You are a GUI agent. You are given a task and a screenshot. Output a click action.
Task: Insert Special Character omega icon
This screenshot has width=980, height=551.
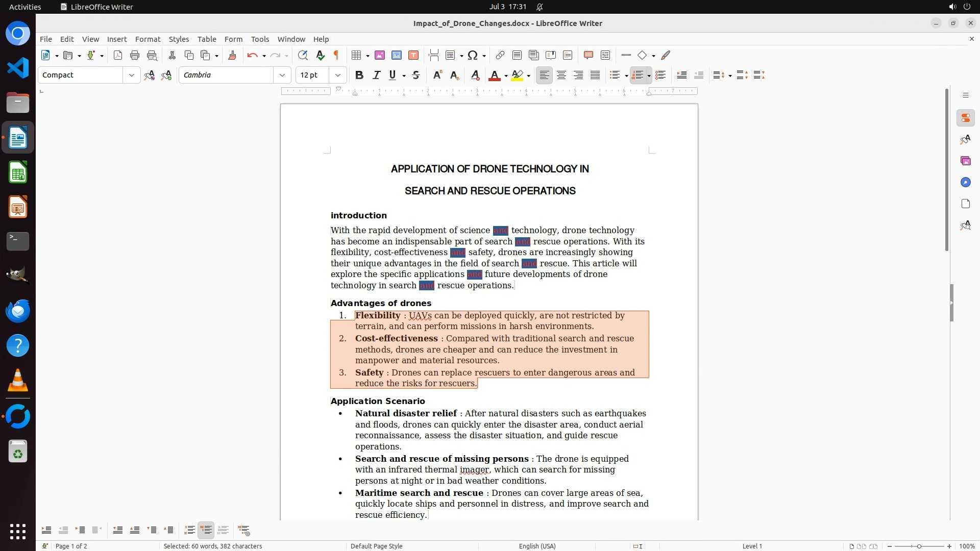coord(473,55)
